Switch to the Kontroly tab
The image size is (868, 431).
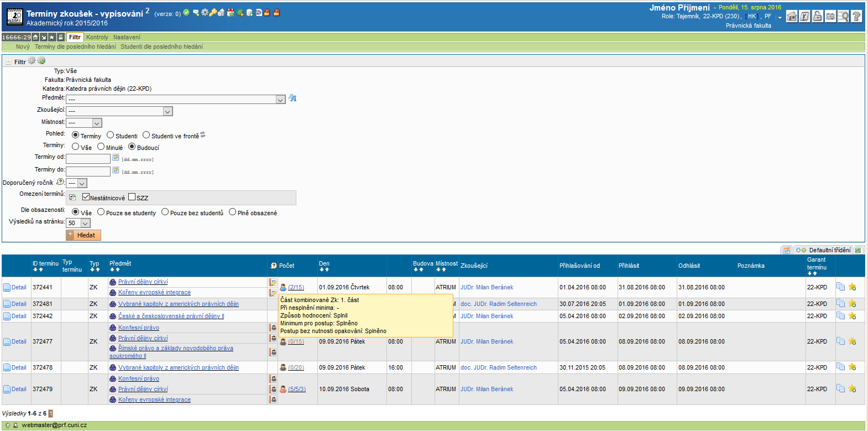pos(97,37)
